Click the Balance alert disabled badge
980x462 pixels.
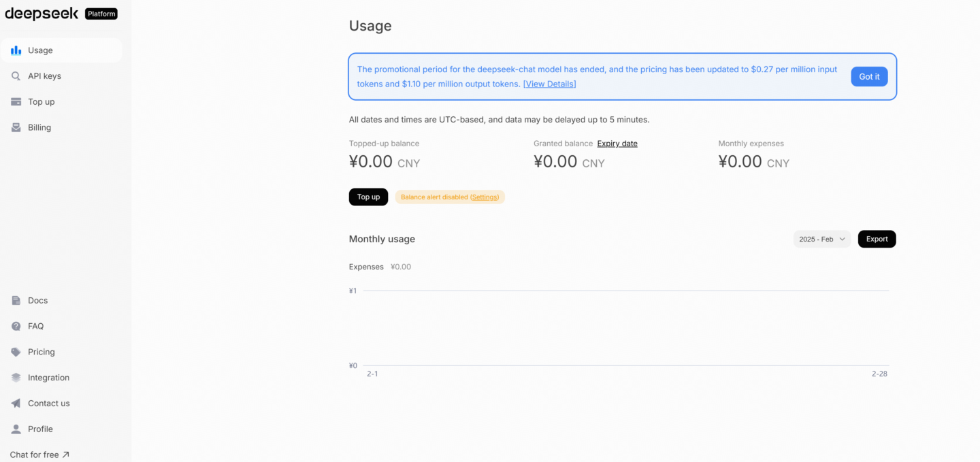(450, 197)
